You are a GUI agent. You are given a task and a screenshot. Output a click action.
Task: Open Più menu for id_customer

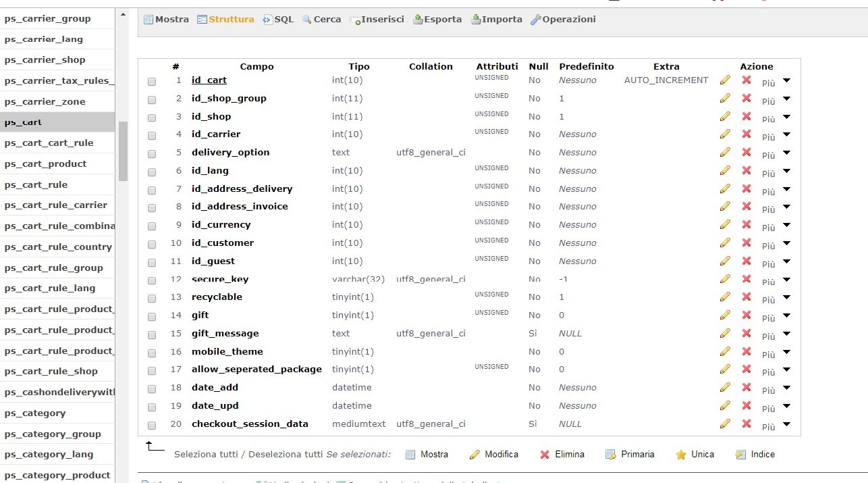point(776,245)
